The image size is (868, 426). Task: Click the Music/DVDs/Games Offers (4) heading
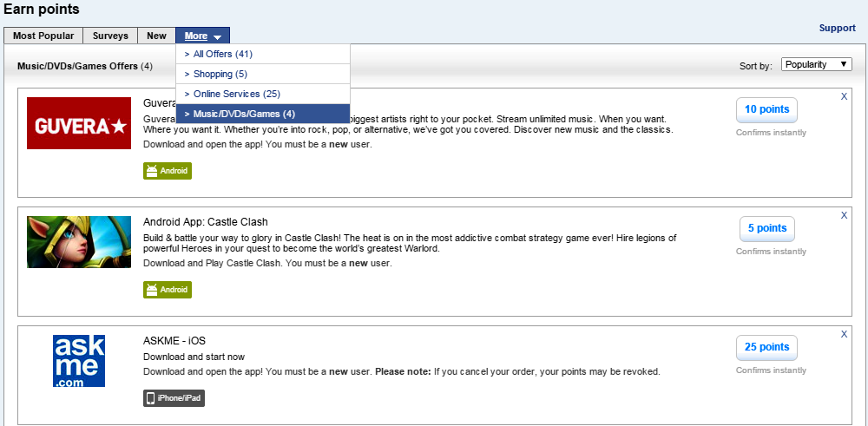[85, 67]
